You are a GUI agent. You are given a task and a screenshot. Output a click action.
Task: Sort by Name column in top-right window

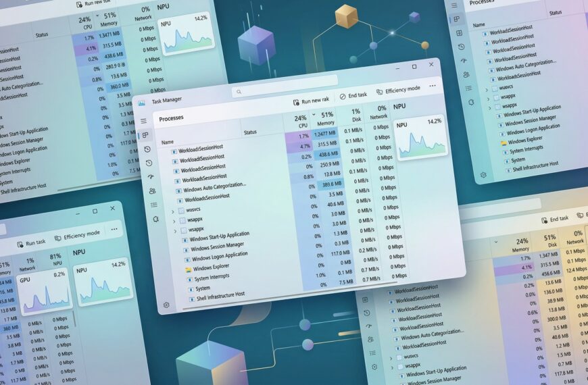[479, 25]
